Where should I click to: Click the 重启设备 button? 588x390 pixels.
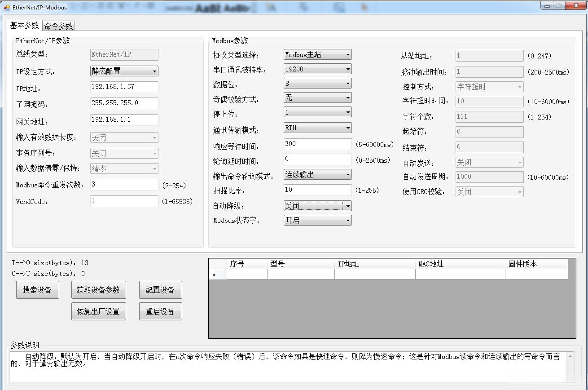(x=160, y=312)
